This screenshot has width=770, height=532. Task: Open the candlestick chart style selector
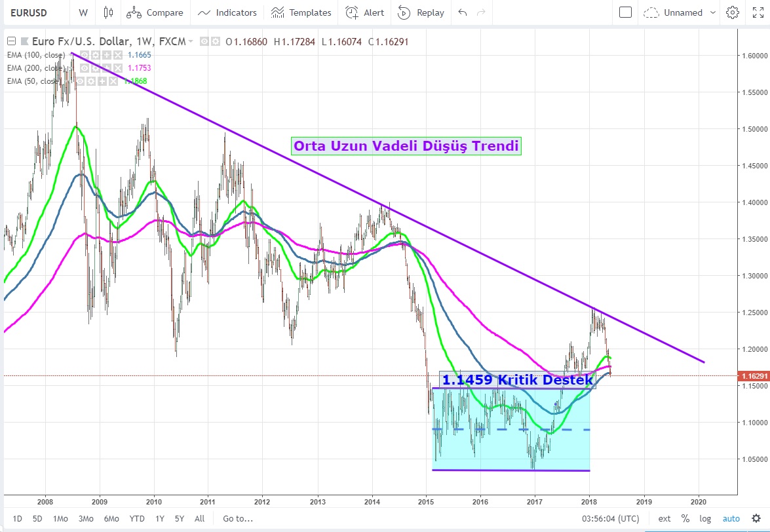pyautogui.click(x=108, y=12)
